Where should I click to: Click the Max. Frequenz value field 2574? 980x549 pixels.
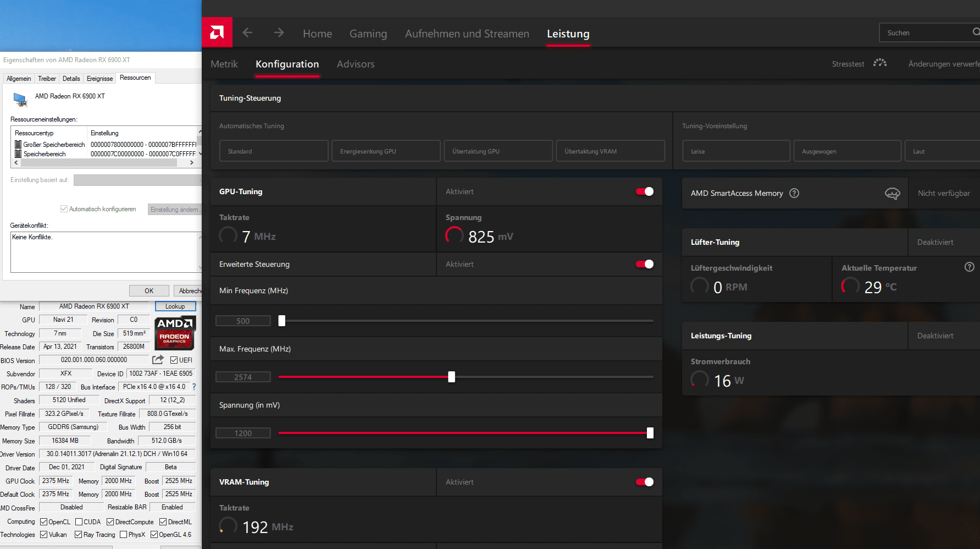point(243,377)
